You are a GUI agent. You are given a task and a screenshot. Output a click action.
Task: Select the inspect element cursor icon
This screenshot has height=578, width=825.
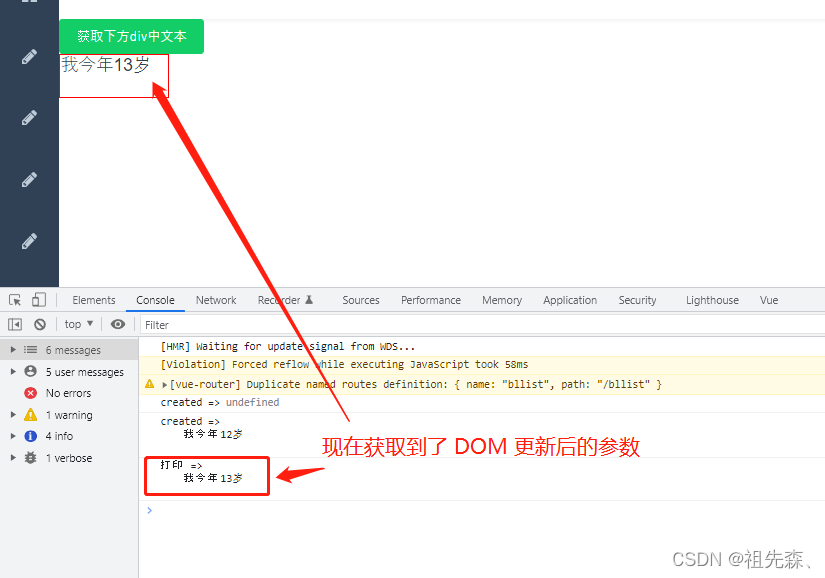click(x=15, y=300)
